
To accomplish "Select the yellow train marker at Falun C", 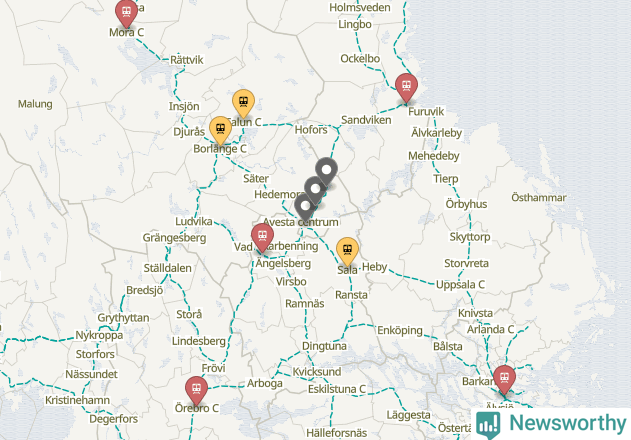I will [x=243, y=104].
